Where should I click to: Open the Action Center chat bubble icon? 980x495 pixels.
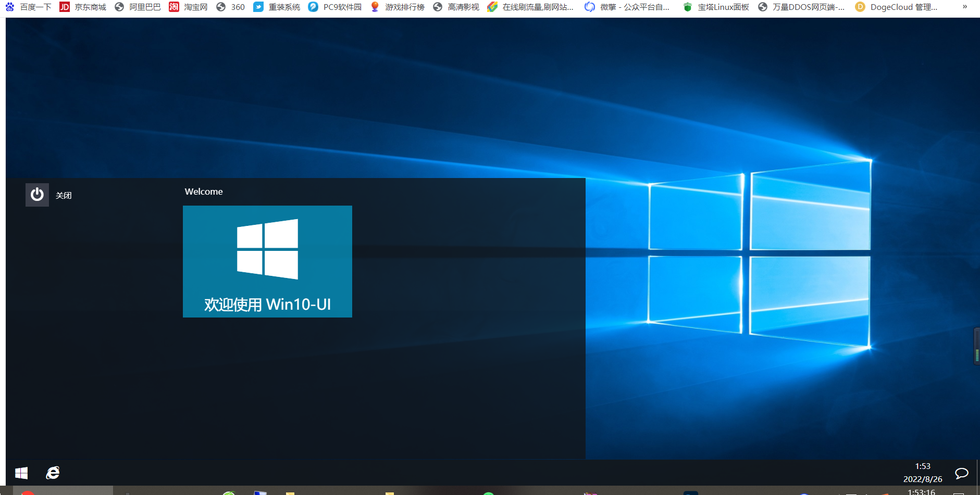962,473
